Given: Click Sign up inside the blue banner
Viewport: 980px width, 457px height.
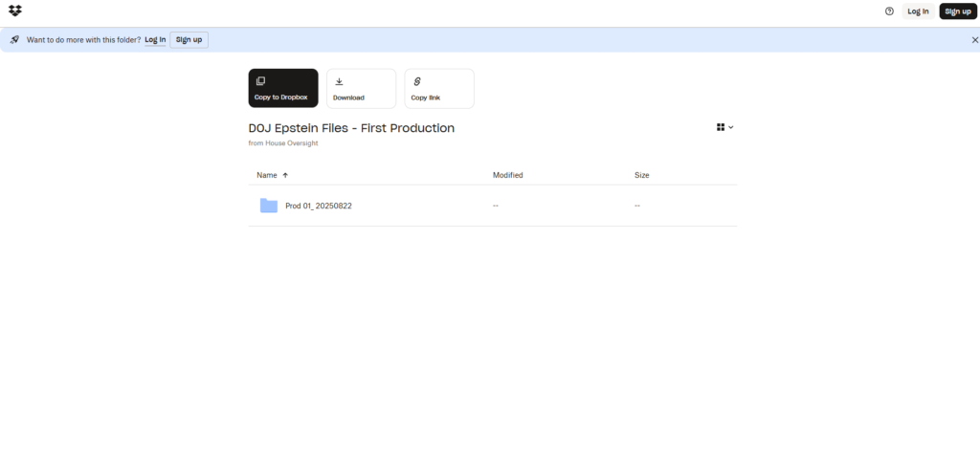Looking at the screenshot, I should click(x=189, y=40).
